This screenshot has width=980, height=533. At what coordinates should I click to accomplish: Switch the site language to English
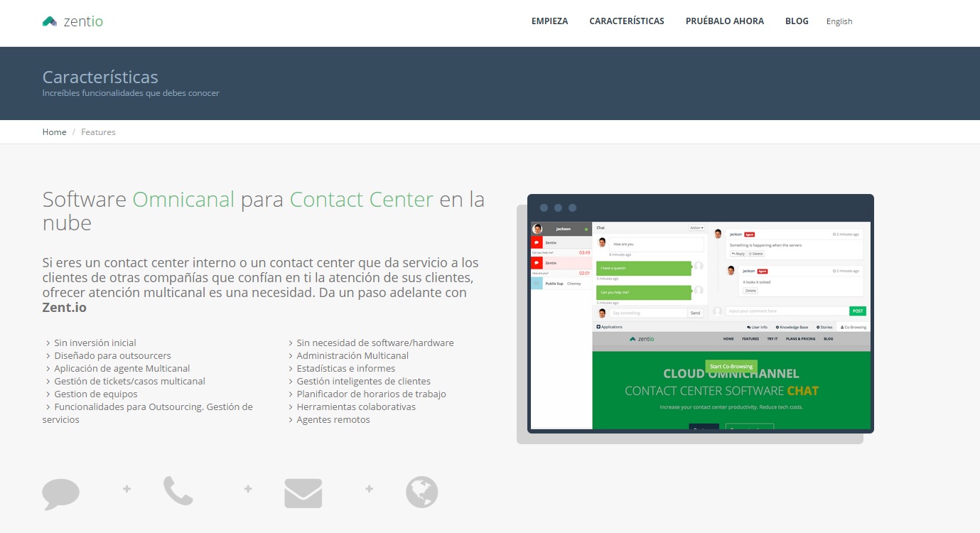pos(839,21)
